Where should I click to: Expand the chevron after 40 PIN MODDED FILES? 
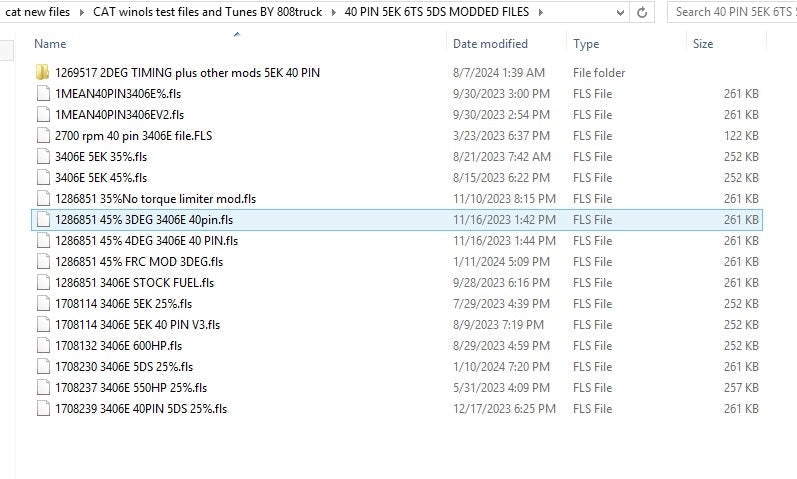coord(540,13)
